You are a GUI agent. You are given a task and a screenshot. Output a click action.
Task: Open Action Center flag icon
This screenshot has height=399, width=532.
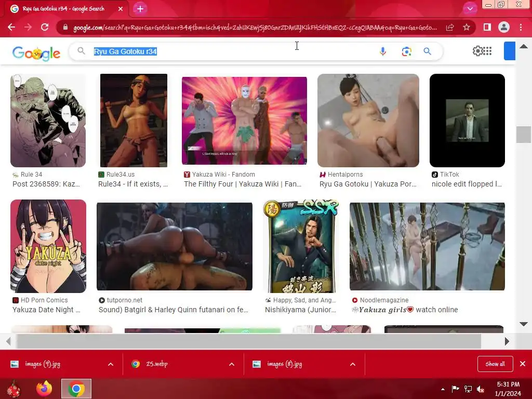pos(455,389)
